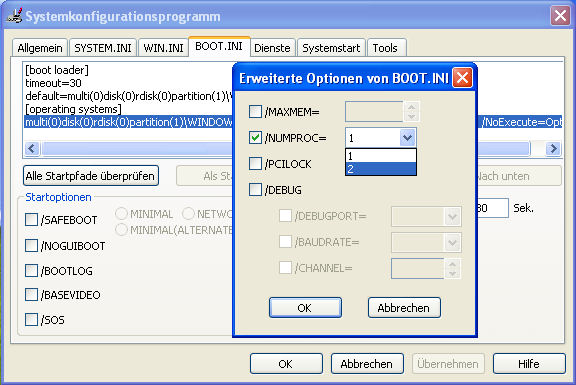Select the [boot loader] line
The height and width of the screenshot is (385, 576).
pos(57,70)
